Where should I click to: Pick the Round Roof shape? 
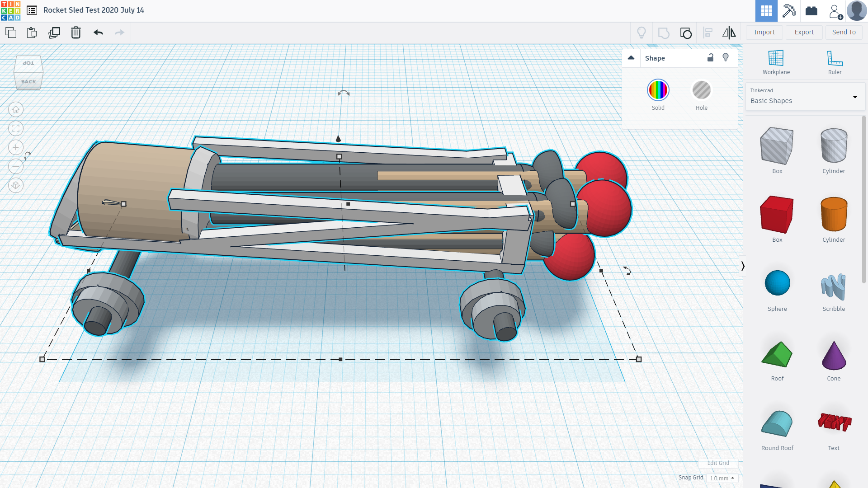click(777, 424)
